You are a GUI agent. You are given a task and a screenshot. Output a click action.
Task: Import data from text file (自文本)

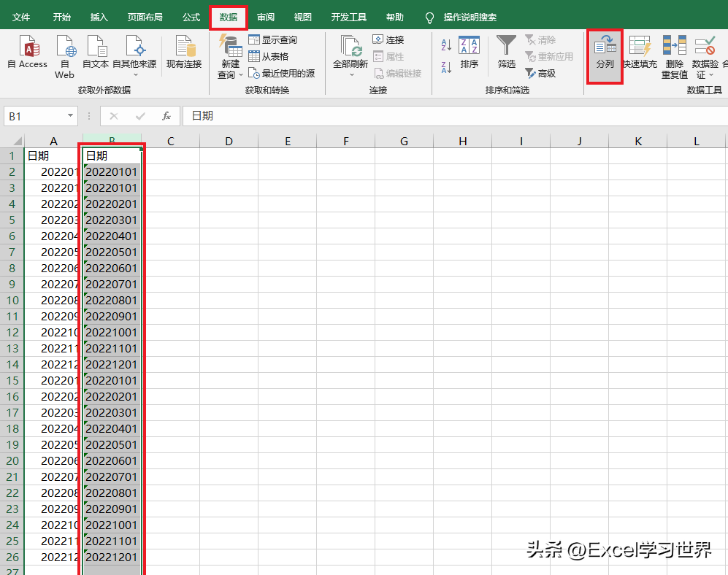tap(96, 52)
